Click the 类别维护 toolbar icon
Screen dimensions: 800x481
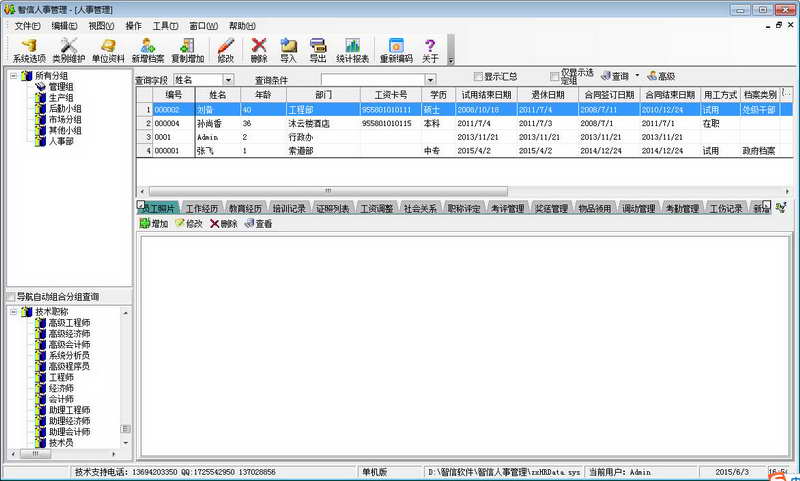click(x=69, y=50)
